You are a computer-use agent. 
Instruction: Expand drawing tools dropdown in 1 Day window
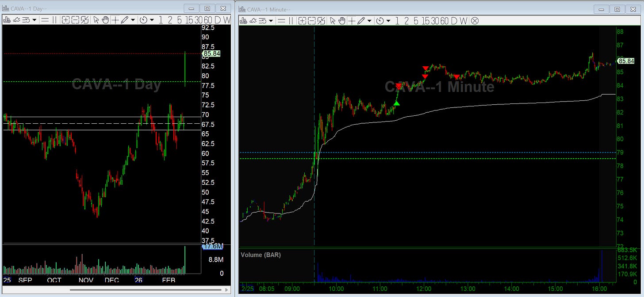click(x=133, y=20)
